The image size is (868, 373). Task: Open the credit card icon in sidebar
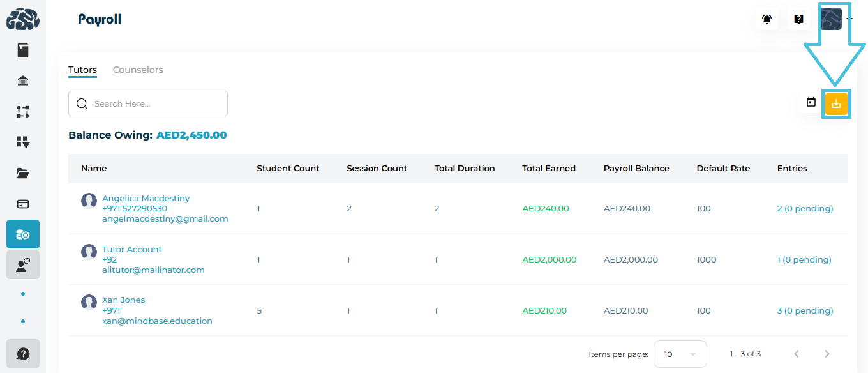23,204
